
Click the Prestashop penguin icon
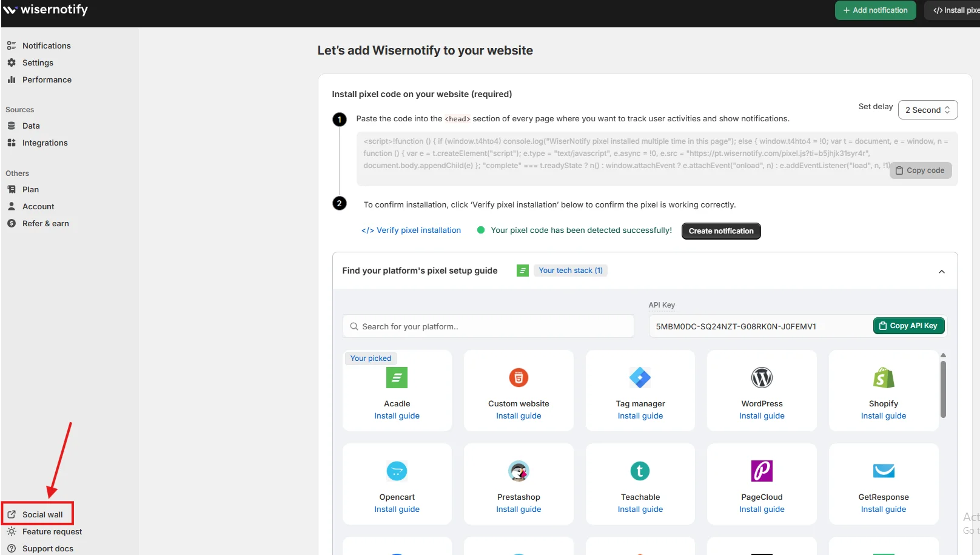click(x=519, y=471)
